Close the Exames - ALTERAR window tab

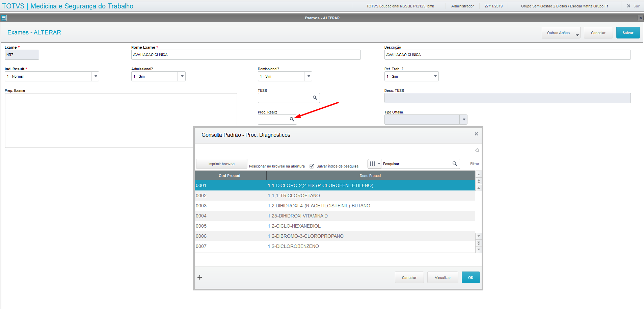coord(640,18)
